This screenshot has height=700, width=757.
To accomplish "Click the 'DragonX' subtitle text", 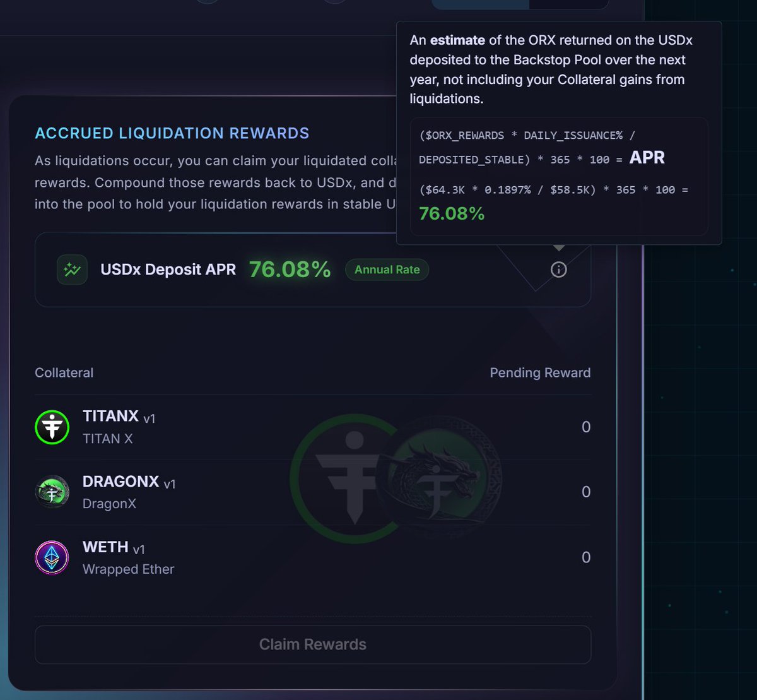I will [x=109, y=504].
